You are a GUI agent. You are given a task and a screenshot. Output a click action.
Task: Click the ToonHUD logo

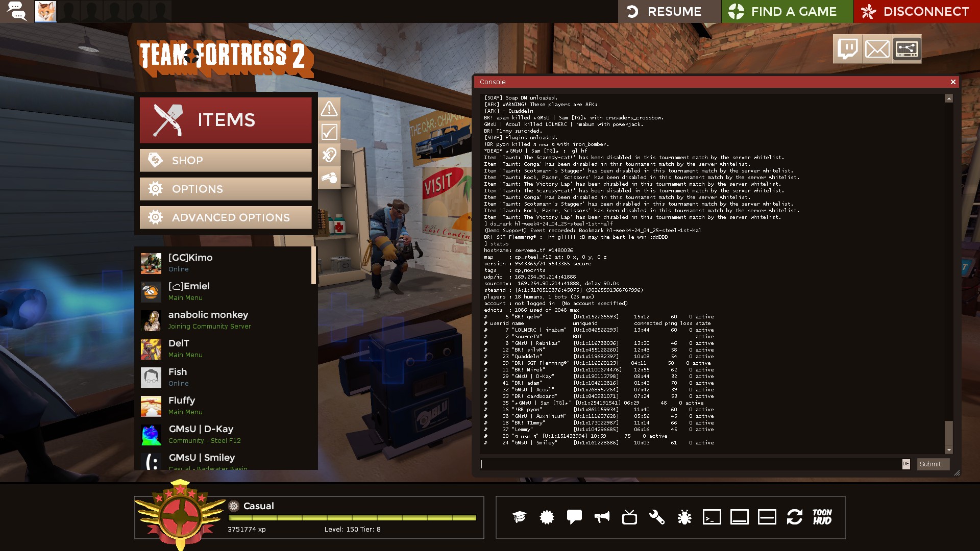click(822, 517)
